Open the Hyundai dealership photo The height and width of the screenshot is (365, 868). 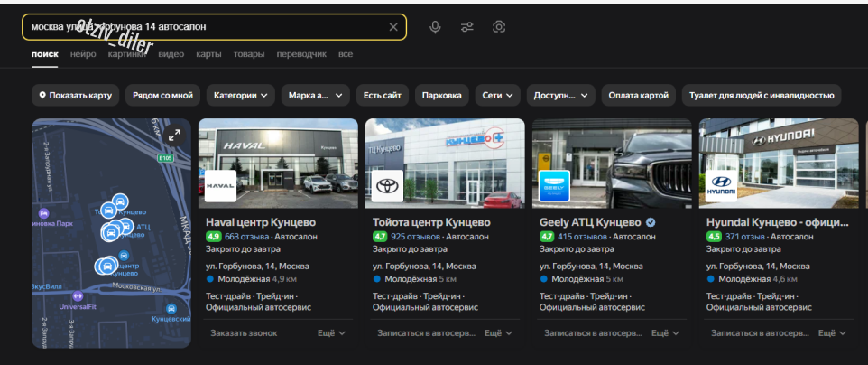click(779, 164)
